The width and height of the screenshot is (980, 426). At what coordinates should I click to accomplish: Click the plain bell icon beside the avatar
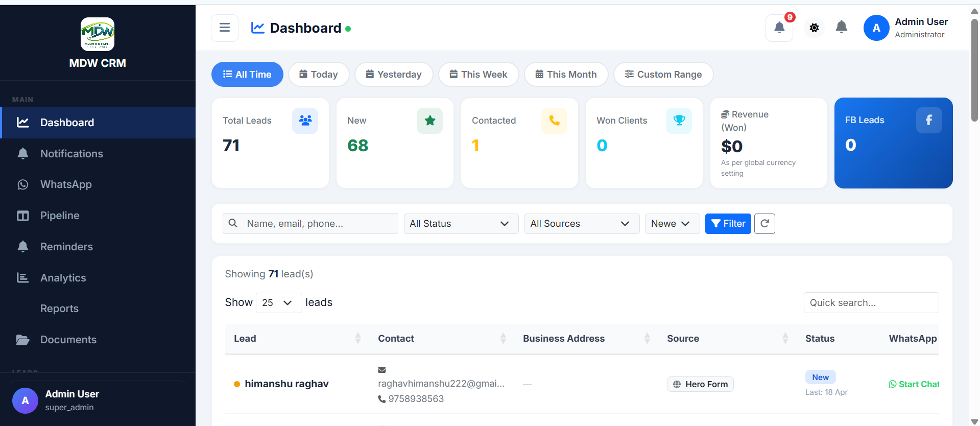point(841,27)
